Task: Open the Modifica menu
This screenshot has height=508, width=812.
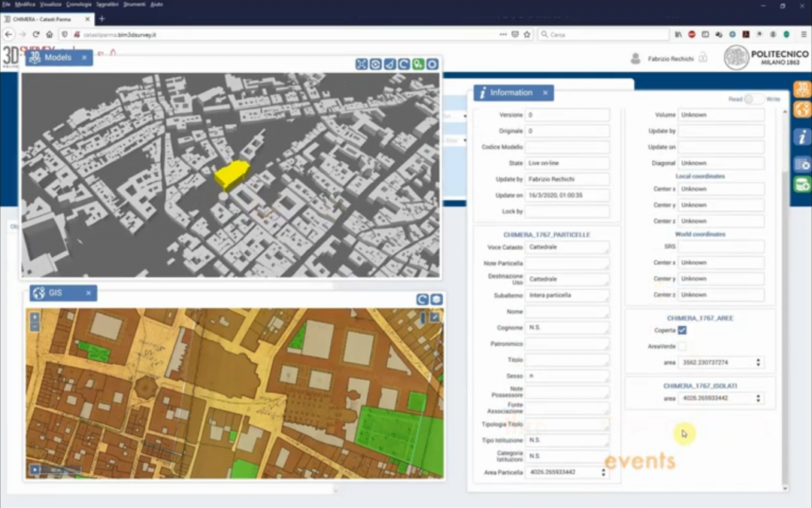Action: pyautogui.click(x=25, y=5)
